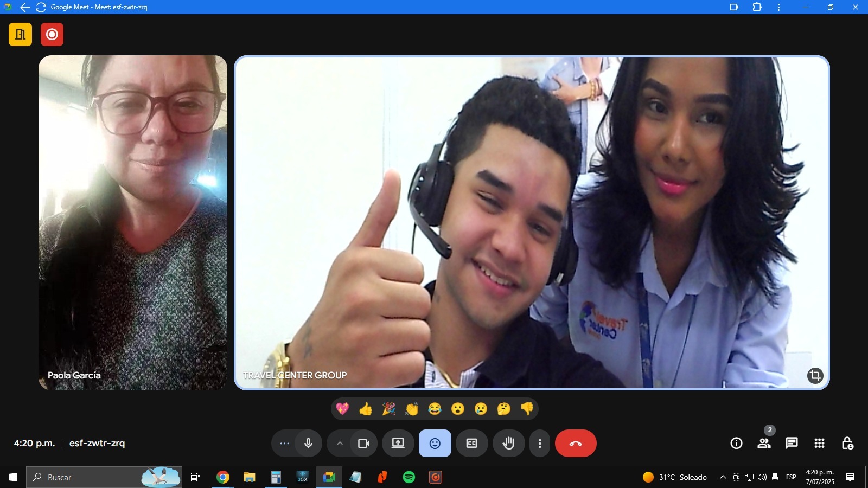Open more options vertical dots menu

(540, 444)
